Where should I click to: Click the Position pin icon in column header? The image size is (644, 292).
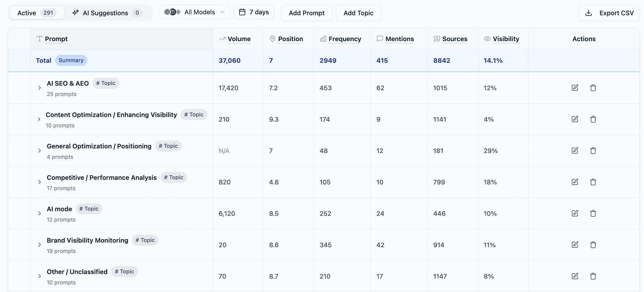(x=272, y=39)
